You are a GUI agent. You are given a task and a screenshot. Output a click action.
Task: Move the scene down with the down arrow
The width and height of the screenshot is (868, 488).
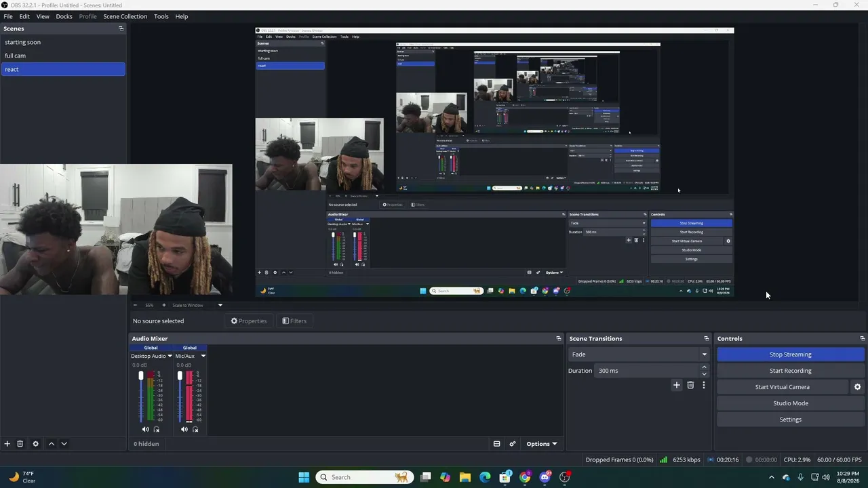(x=64, y=444)
